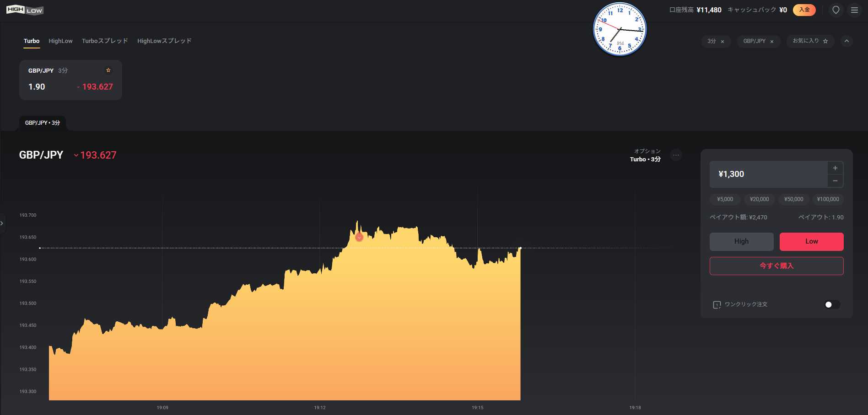Decrease the amount with minus button

click(x=835, y=181)
